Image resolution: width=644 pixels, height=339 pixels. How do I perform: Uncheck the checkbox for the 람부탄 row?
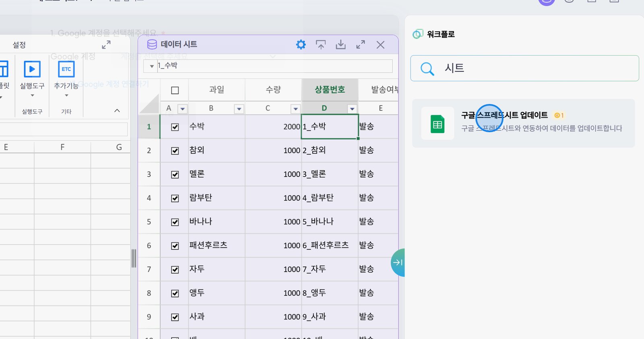[x=175, y=198]
